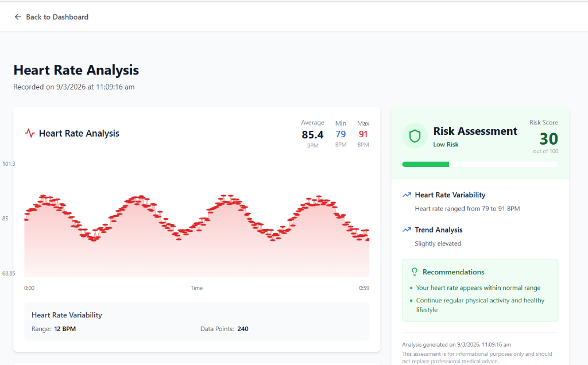Viewport: 588px width, 365px height.
Task: Click the Time axis label
Action: (x=196, y=288)
